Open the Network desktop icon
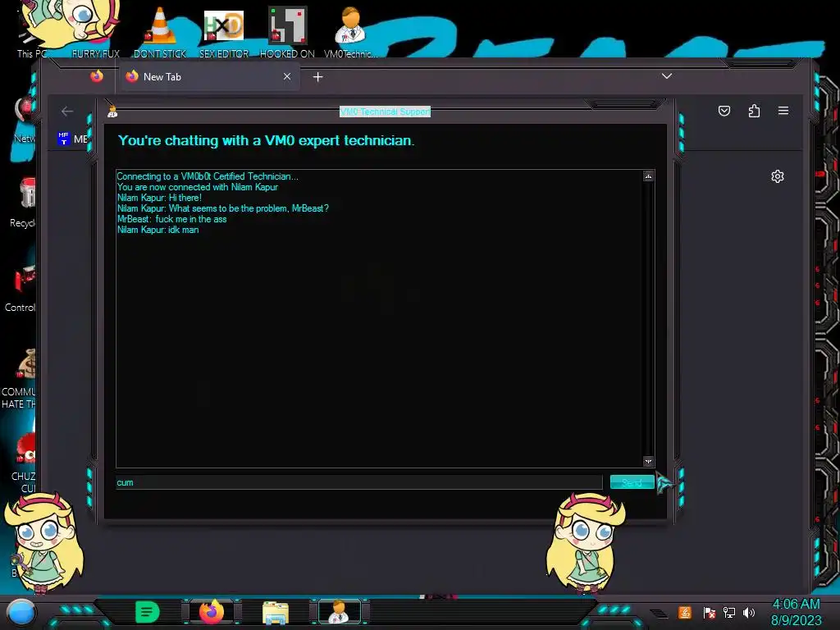 click(x=24, y=121)
